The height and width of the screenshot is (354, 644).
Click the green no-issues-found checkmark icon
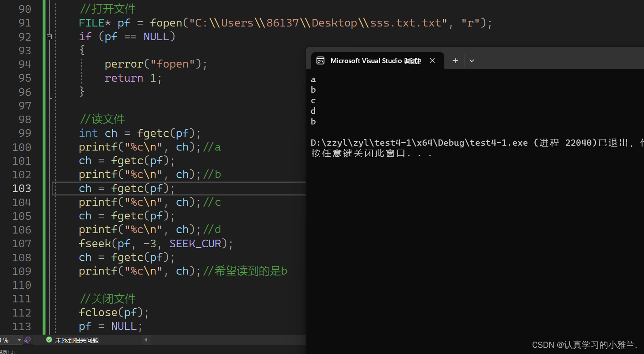49,340
